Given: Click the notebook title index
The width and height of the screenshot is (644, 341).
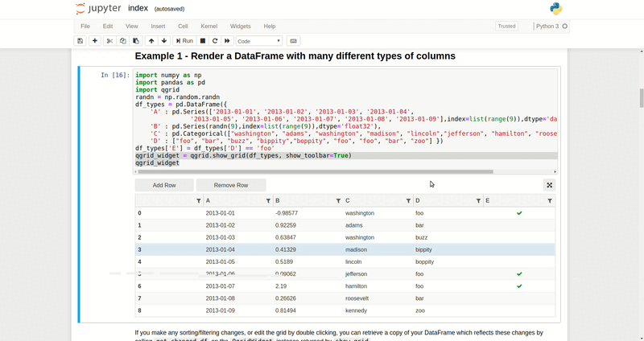Looking at the screenshot, I should tap(138, 8).
